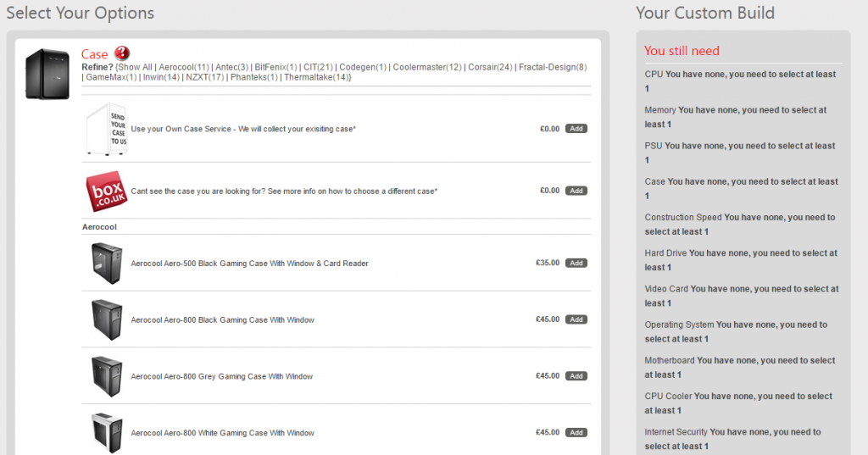Filter cases by Phanteks(1)
This screenshot has width=868, height=455.
[254, 77]
